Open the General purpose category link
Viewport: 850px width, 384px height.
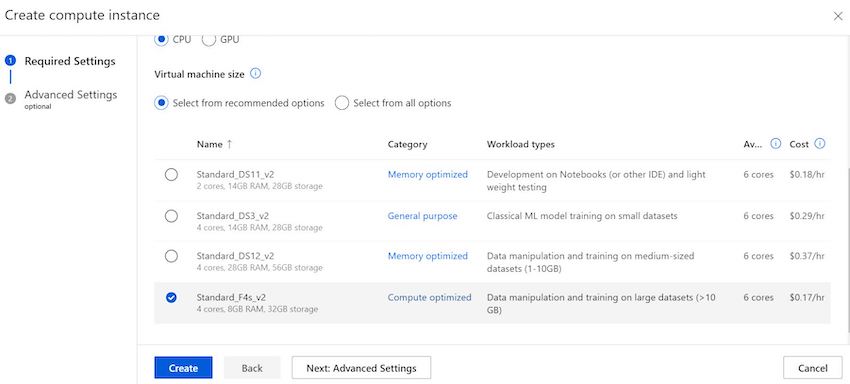pyautogui.click(x=422, y=216)
